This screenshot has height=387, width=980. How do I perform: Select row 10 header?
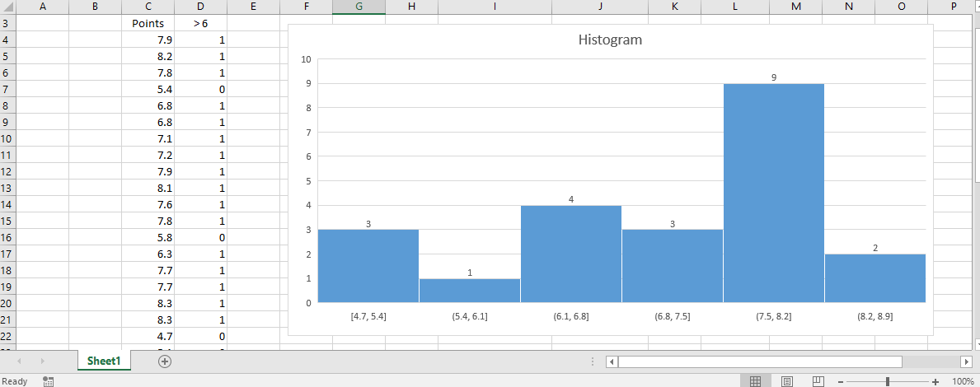coord(7,138)
